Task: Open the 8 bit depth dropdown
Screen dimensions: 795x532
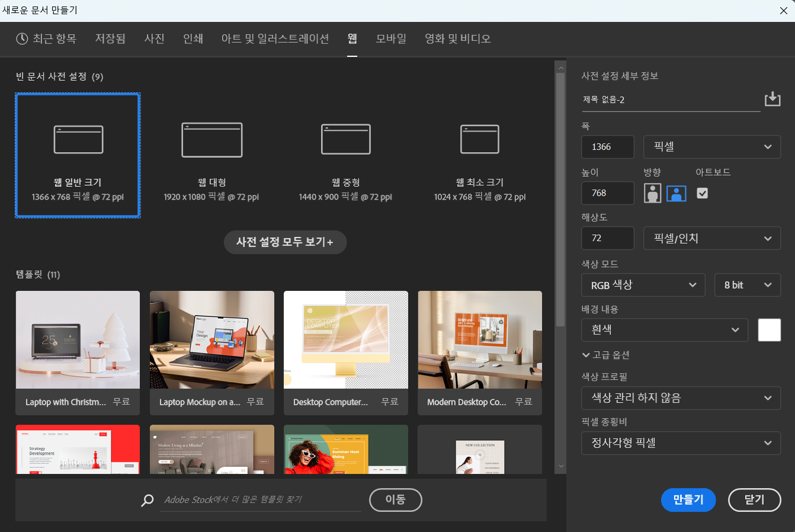Action: 747,285
